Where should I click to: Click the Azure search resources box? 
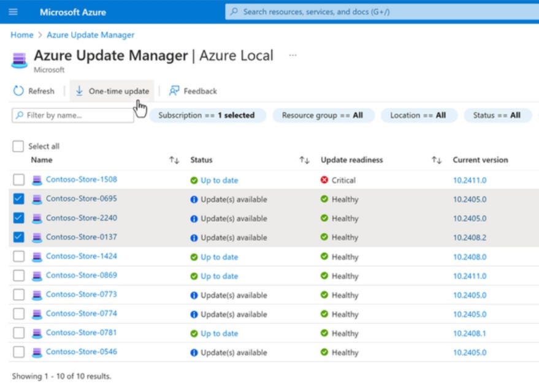pyautogui.click(x=380, y=12)
